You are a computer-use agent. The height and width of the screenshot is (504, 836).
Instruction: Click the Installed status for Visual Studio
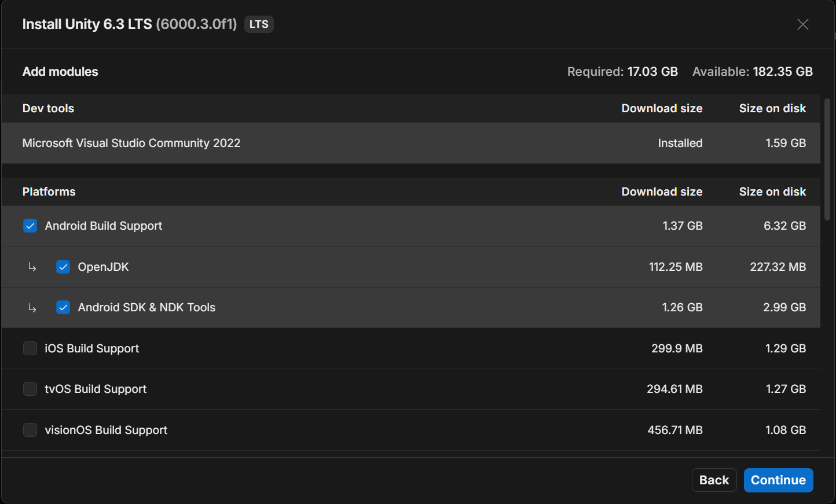[680, 143]
